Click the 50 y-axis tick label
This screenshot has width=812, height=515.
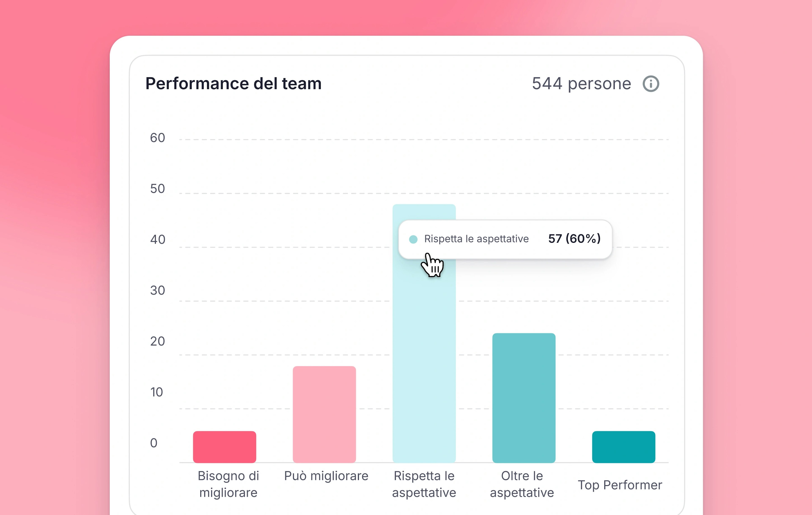coord(158,189)
